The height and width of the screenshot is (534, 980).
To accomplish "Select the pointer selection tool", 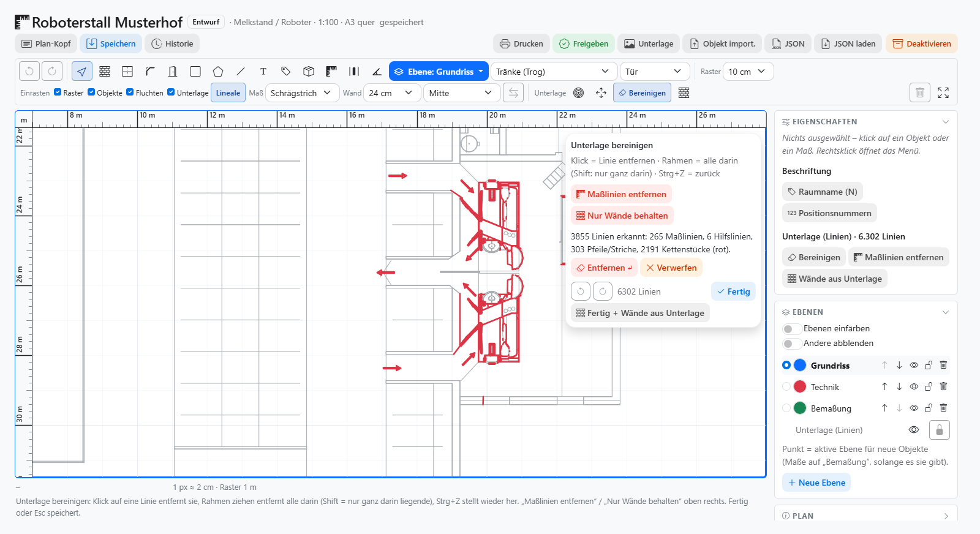I will pyautogui.click(x=82, y=72).
